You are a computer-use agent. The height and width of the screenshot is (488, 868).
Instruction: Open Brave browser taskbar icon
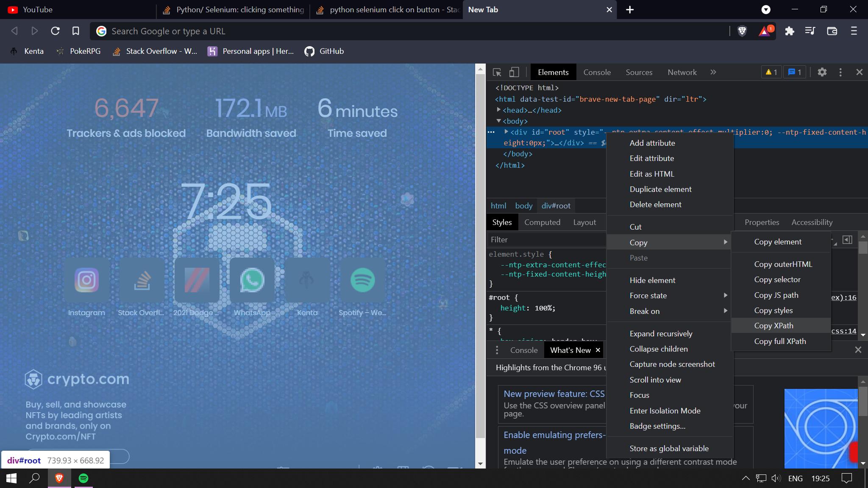coord(59,478)
